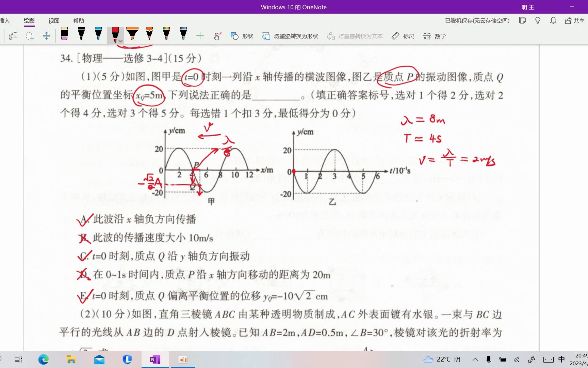Click Ink to Text (将墨迹转换为文本)
The image size is (588, 368).
(x=355, y=36)
